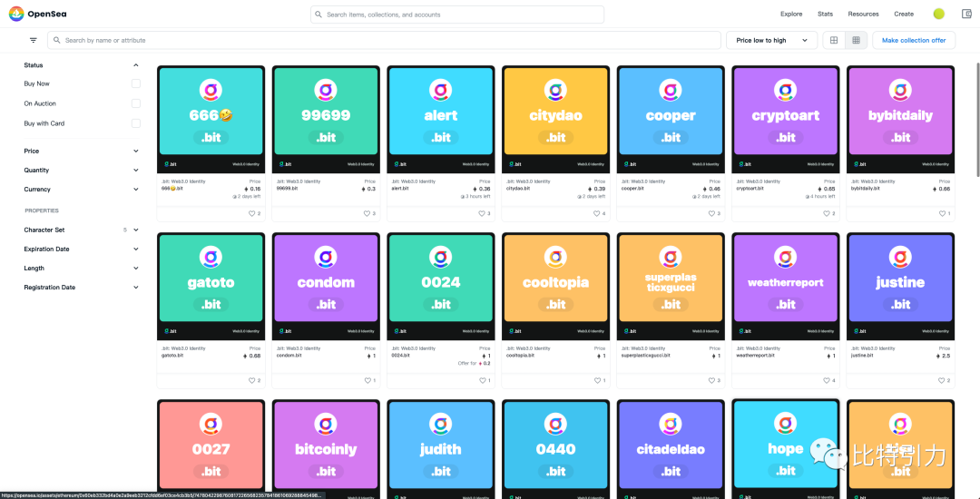Click the 'Offer for 0.2' text on 0024.bit
This screenshot has width=980, height=499.
coord(475,363)
